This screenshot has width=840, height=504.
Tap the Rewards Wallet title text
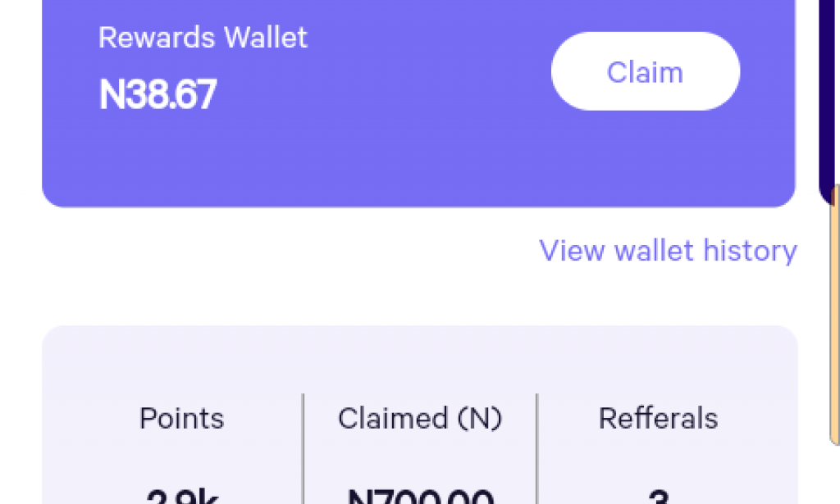point(203,37)
